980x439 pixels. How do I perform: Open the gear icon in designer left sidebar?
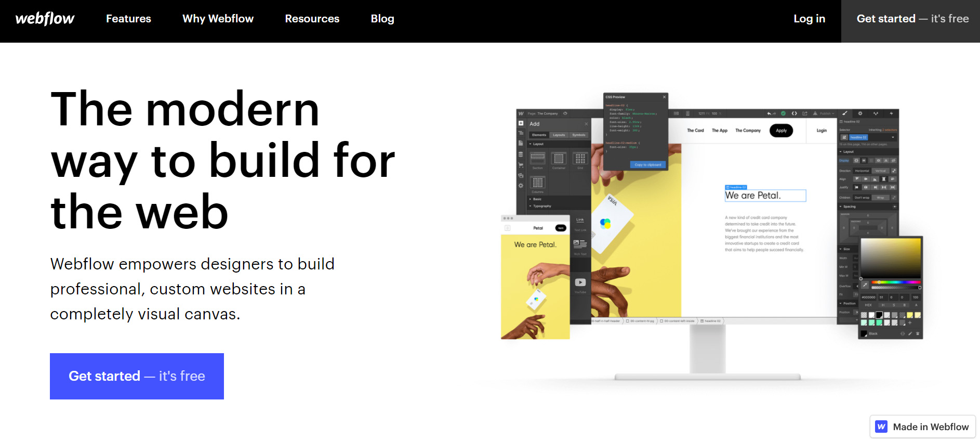[521, 185]
